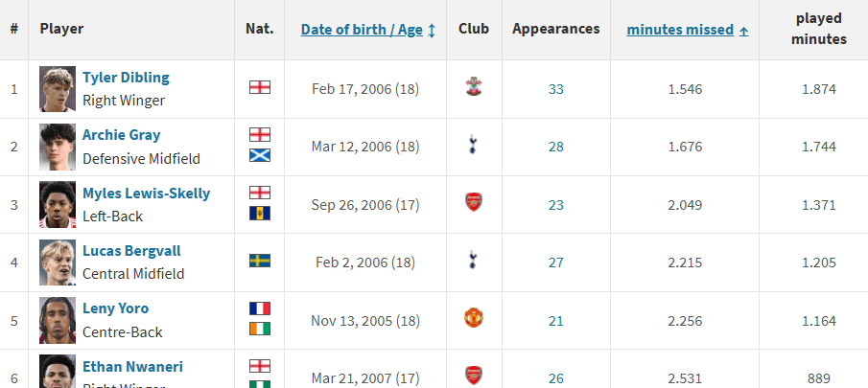The height and width of the screenshot is (388, 868).
Task: Open Ethan Nwaneri player link
Action: [x=132, y=366]
